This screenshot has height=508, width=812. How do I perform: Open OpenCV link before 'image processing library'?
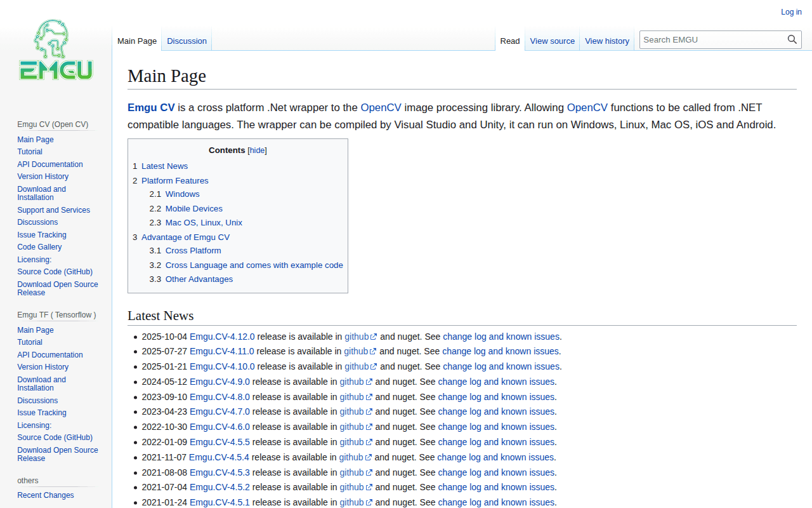[x=381, y=107]
